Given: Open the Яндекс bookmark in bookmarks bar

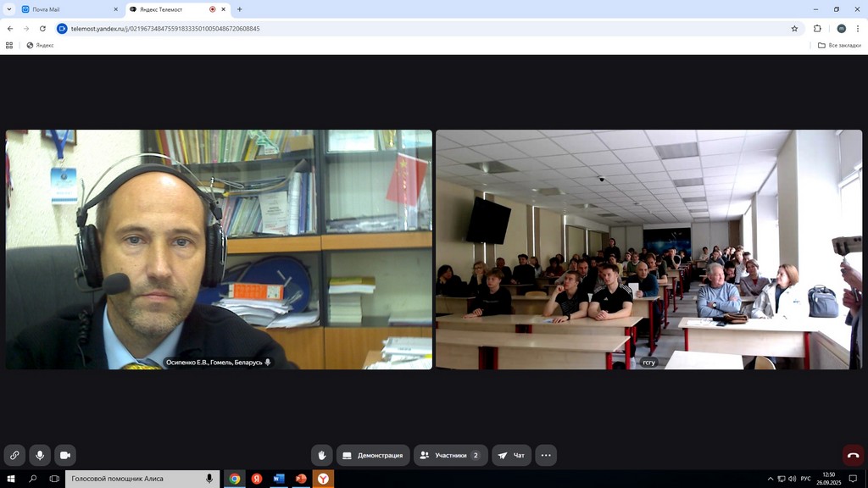Looking at the screenshot, I should 40,45.
